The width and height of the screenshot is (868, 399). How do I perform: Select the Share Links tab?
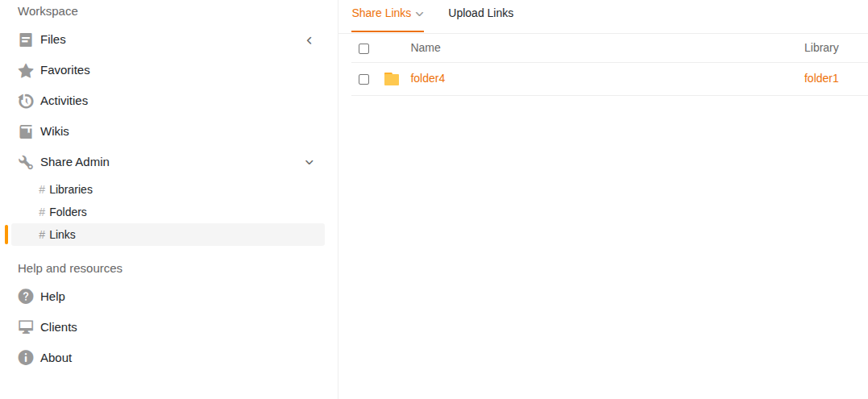[381, 13]
